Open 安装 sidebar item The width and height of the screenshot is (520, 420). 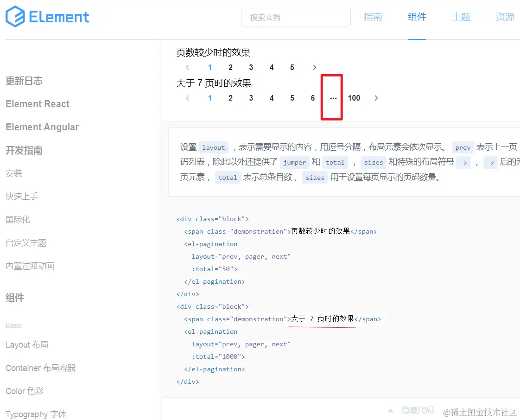coord(13,173)
